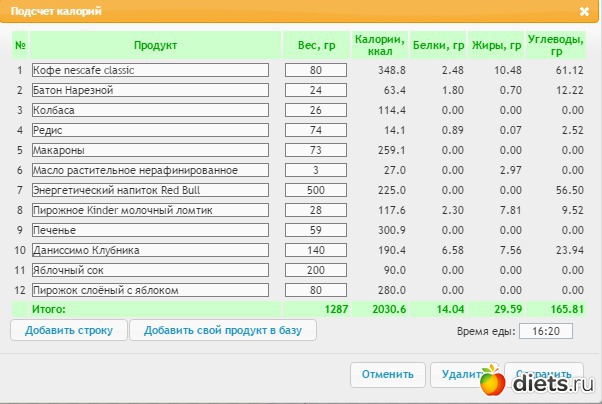The width and height of the screenshot is (602, 404).
Task: Edit weight 140 for Даниссимо Клубника
Action: 316,250
